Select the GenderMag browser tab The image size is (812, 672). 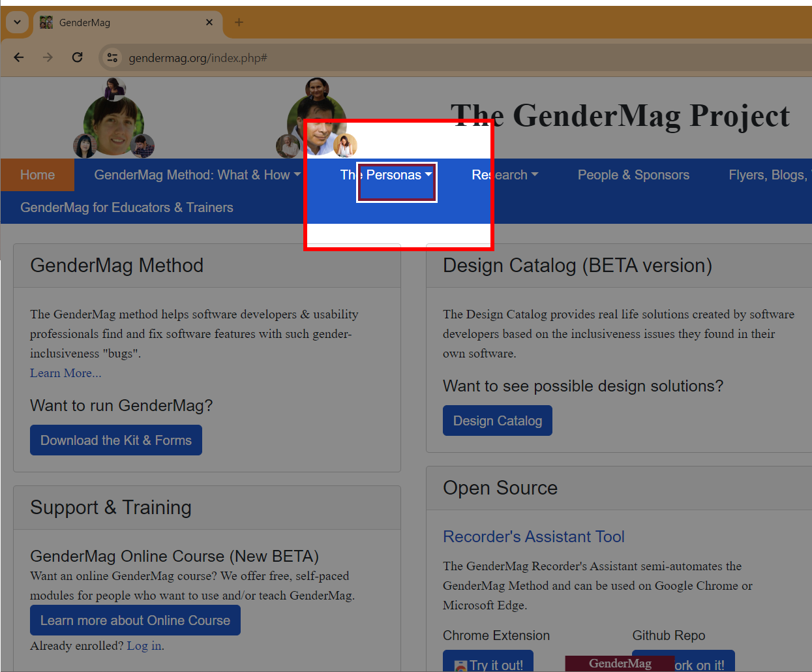coord(127,22)
